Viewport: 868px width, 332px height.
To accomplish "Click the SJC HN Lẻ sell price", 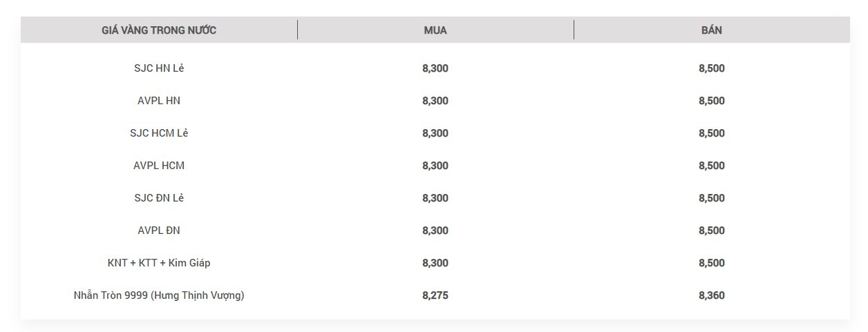I will [712, 68].
